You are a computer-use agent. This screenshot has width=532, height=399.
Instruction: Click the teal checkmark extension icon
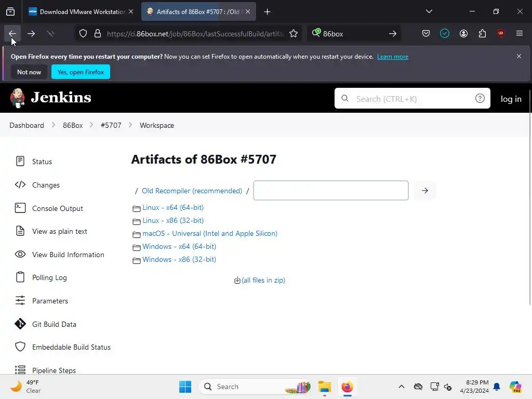coord(445,33)
